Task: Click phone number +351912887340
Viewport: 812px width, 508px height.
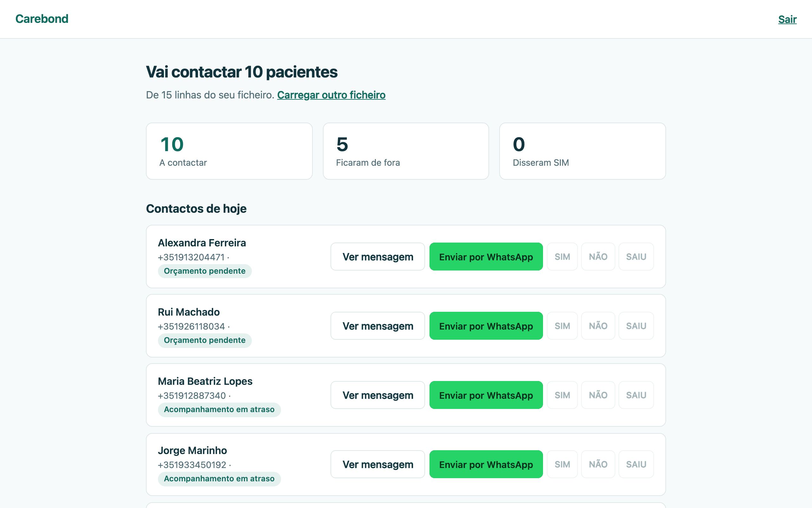Action: 192,396
